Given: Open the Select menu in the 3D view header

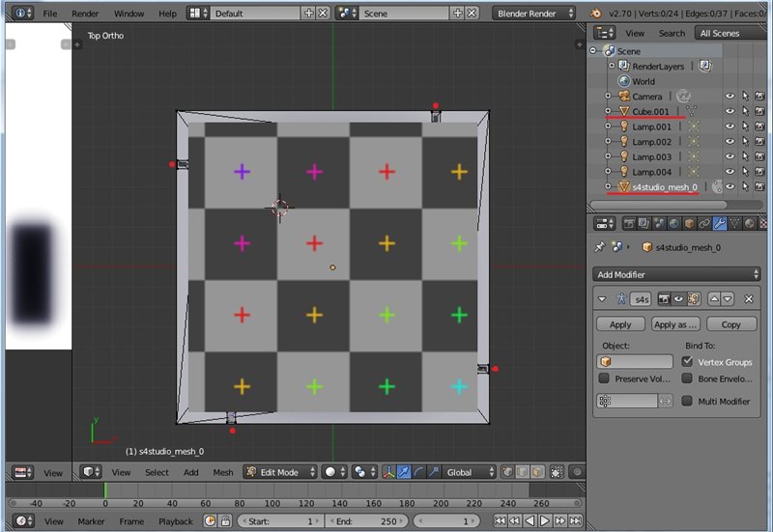Looking at the screenshot, I should tap(157, 472).
